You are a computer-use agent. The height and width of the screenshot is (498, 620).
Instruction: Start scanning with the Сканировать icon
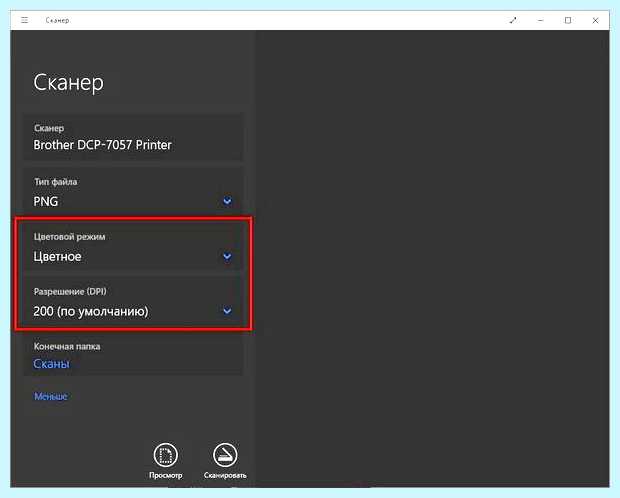point(225,455)
